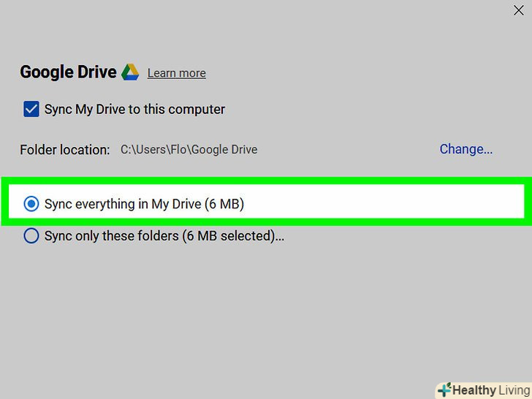Click the 'Folder location:' label
This screenshot has height=399, width=532.
[65, 150]
